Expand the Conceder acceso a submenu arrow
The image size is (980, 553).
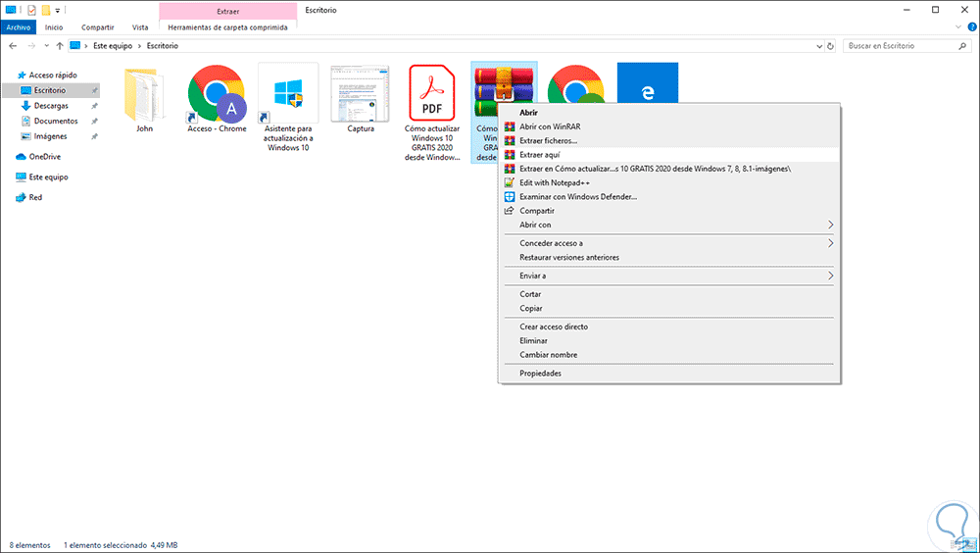(830, 243)
